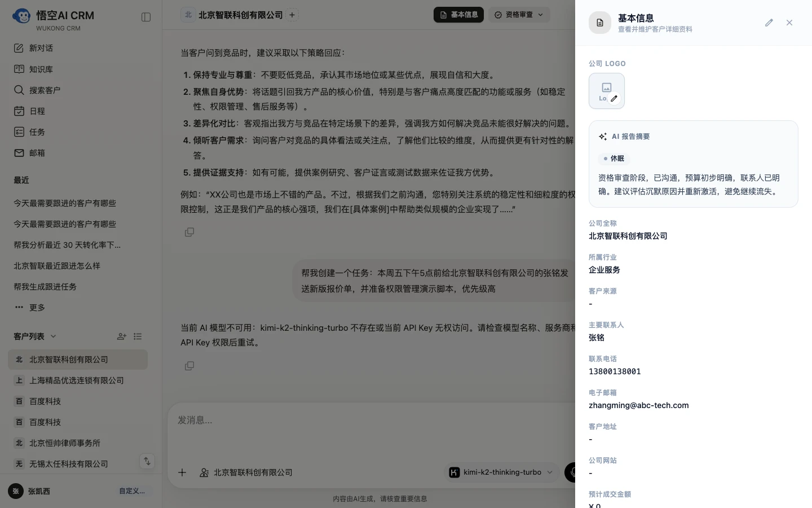Viewport: 812px width, 508px height.
Task: Click the 公司全称 value in info panel
Action: (x=628, y=236)
